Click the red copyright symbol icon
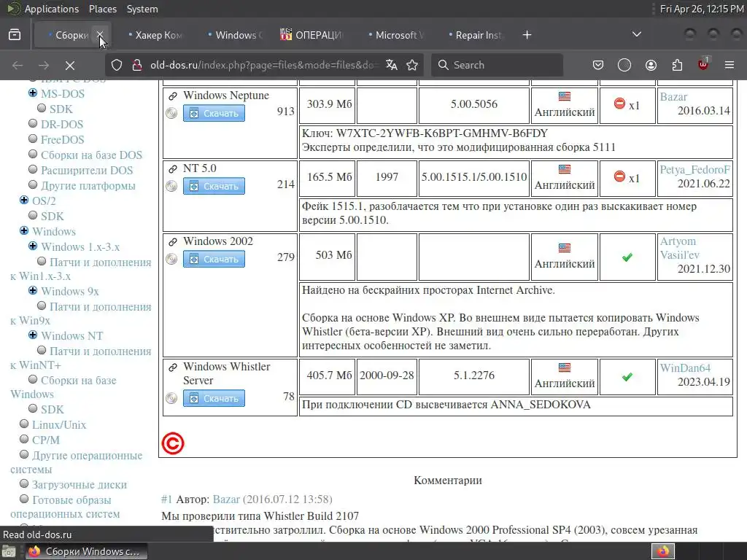Screen dimensions: 747x560 pos(172,443)
